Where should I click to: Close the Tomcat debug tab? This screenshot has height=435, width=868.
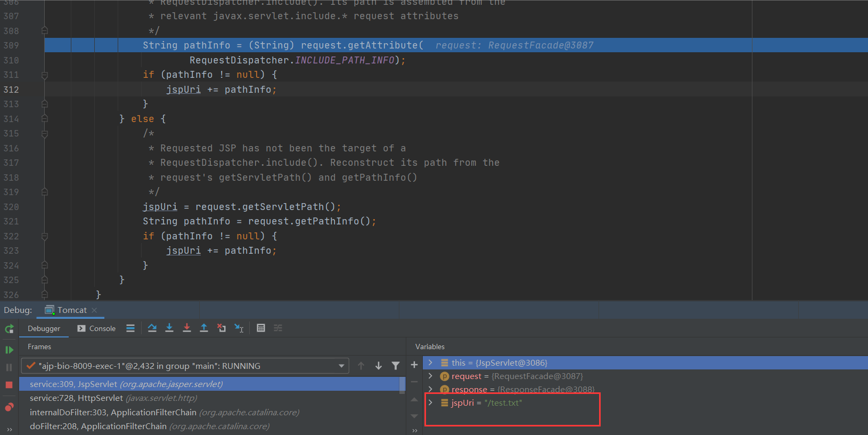[x=94, y=310]
